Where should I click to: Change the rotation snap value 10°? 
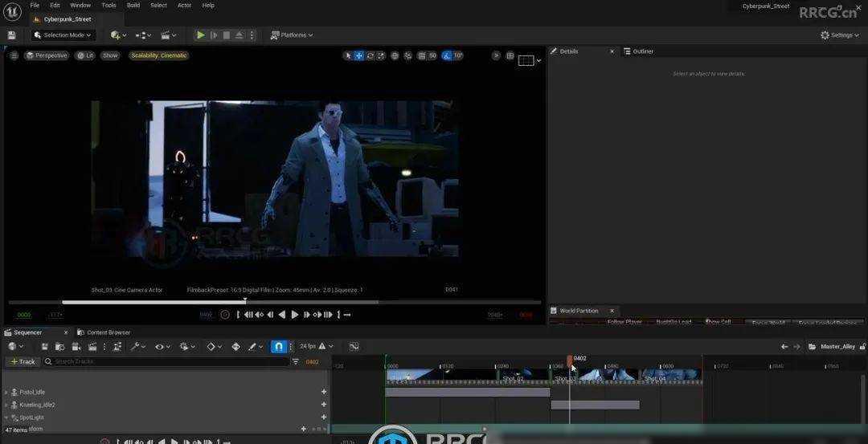[458, 56]
